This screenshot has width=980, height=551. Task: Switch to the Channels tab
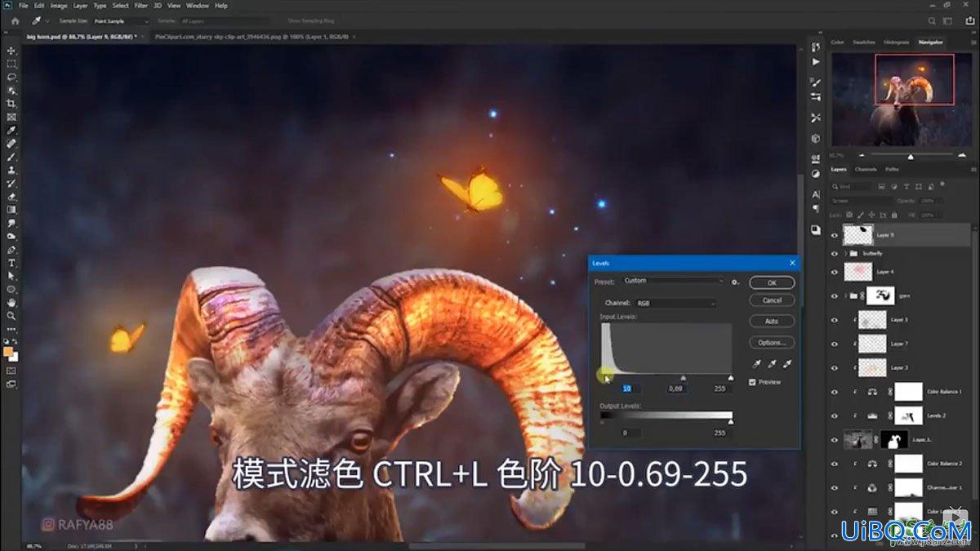point(866,169)
